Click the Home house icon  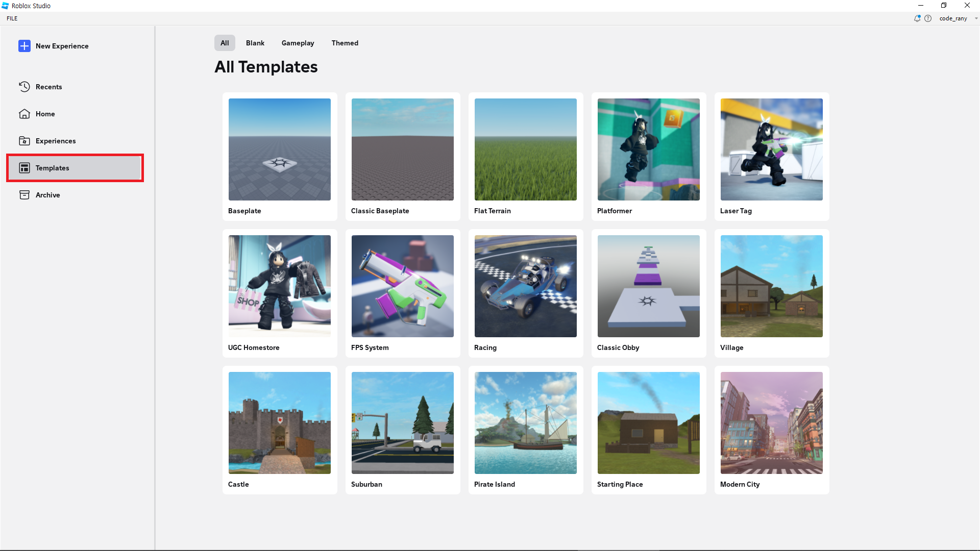pos(24,114)
